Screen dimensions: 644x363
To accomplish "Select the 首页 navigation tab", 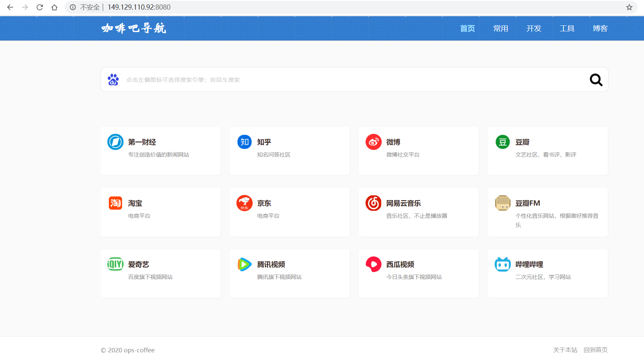I will click(467, 28).
